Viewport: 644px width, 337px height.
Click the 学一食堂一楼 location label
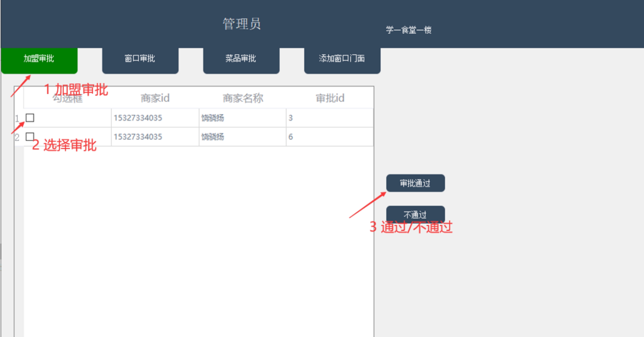(409, 30)
